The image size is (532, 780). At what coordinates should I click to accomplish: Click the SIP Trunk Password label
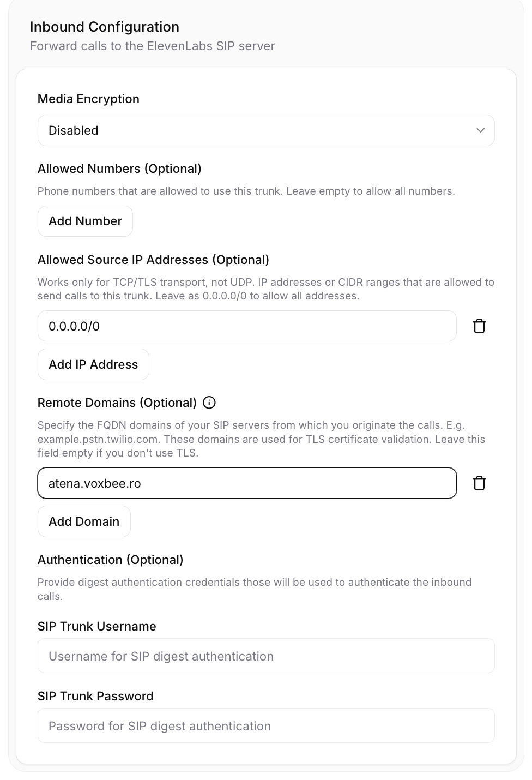tap(95, 696)
